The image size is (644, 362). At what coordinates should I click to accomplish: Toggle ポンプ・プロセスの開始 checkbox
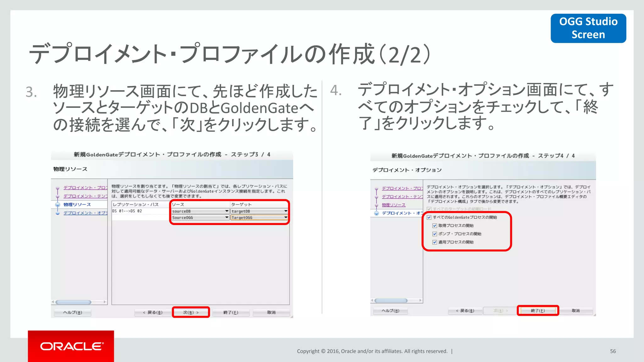pyautogui.click(x=435, y=234)
